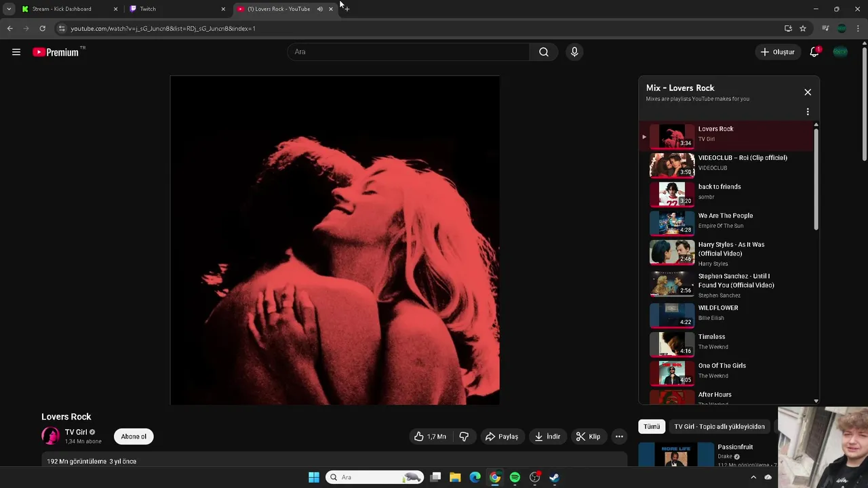Click the Abone ol subscribe button
The width and height of the screenshot is (868, 488).
click(134, 436)
